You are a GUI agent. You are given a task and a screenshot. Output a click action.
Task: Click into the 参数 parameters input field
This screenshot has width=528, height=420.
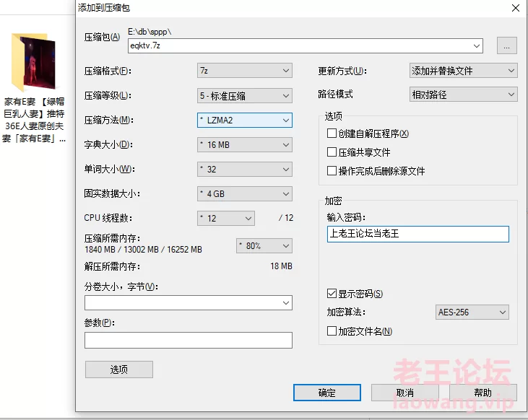pyautogui.click(x=189, y=340)
